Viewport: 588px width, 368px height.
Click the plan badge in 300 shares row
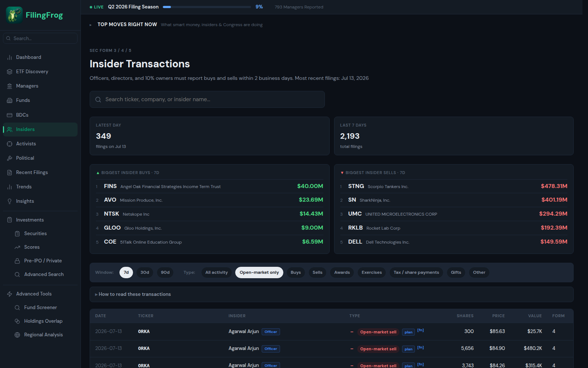coord(408,332)
